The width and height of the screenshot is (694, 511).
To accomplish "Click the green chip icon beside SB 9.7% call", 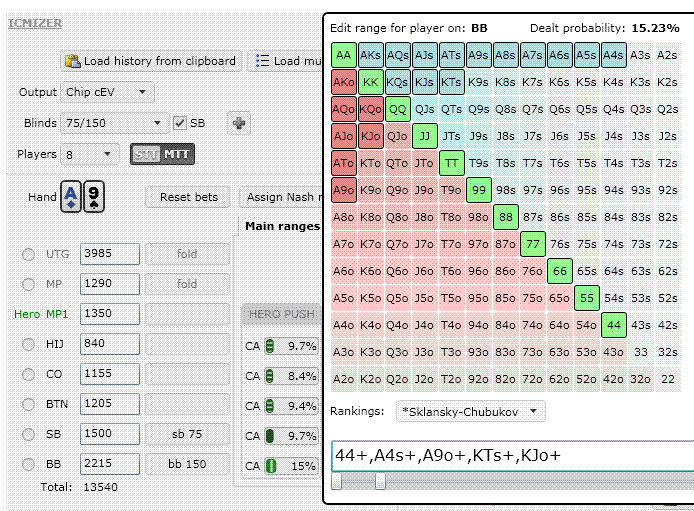I will 270,436.
